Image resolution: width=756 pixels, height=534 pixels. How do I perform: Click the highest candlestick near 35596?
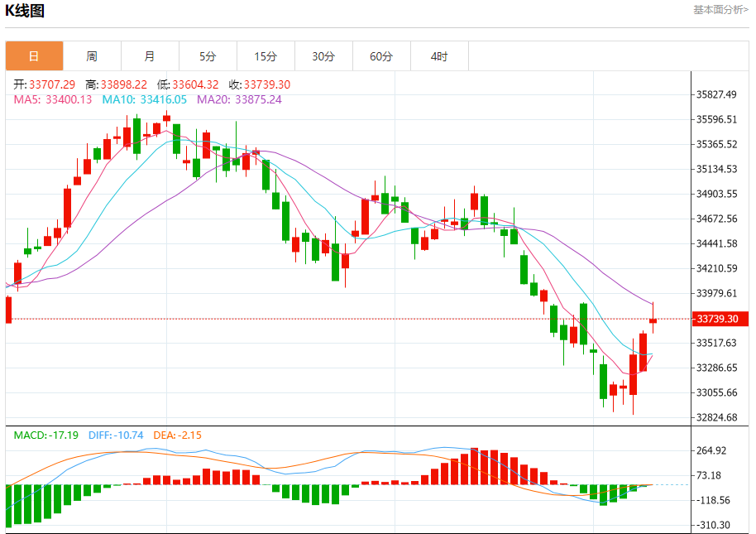(x=167, y=118)
